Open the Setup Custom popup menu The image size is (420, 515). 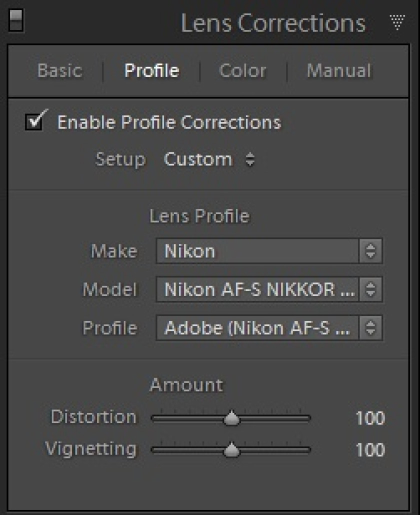tap(209, 159)
